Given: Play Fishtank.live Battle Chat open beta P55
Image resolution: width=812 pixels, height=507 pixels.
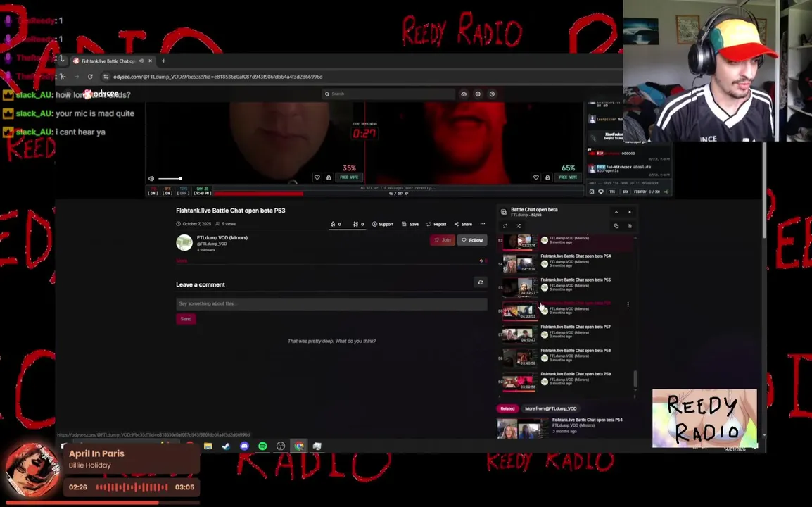Looking at the screenshot, I should 576,280.
